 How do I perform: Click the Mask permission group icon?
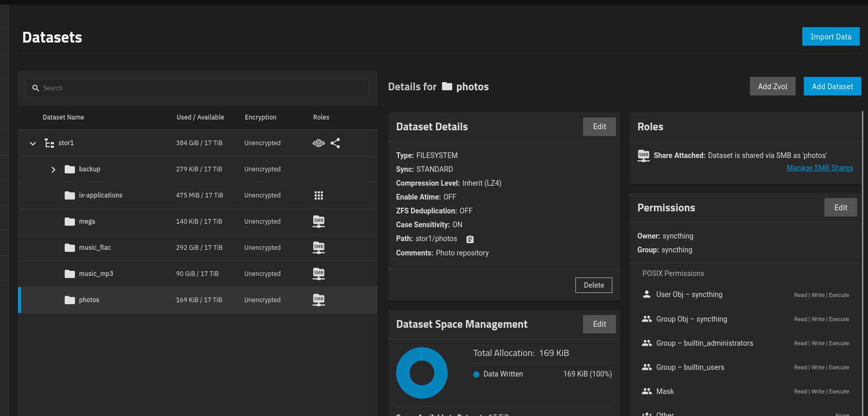(x=647, y=391)
